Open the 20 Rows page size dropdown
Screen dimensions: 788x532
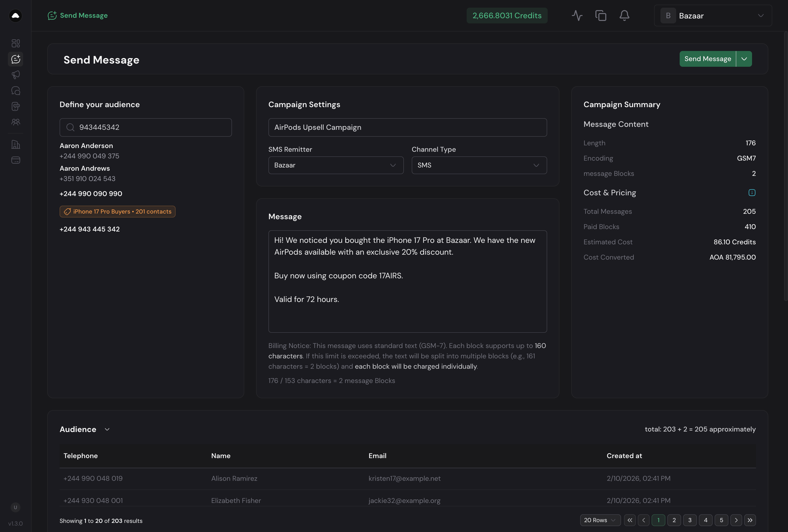600,520
